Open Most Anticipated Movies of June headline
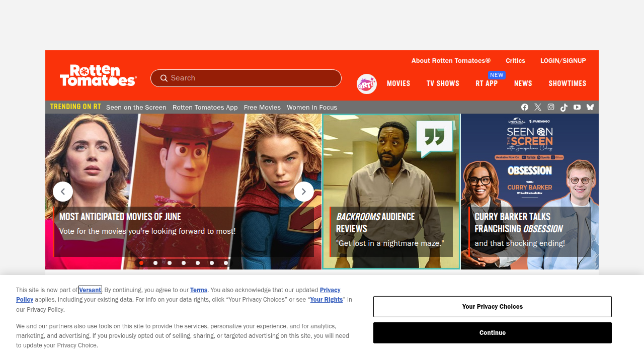The width and height of the screenshot is (644, 362). [120, 217]
